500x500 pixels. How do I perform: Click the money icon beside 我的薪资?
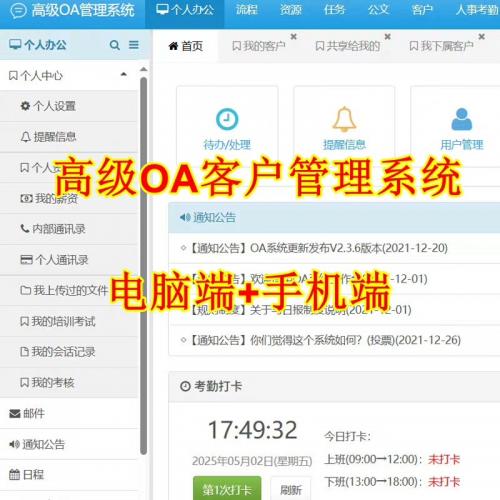[26, 198]
